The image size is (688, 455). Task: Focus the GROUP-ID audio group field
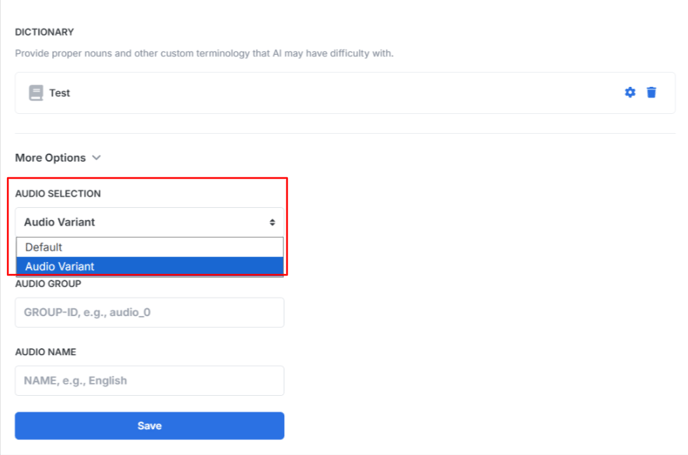click(x=150, y=312)
